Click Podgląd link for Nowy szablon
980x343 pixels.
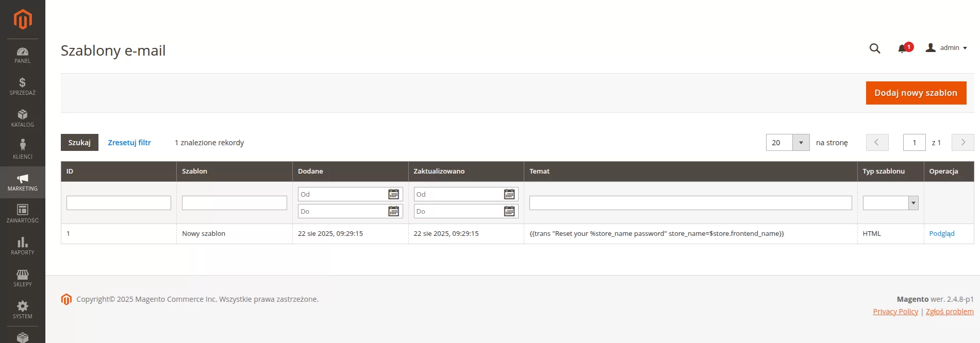(941, 233)
